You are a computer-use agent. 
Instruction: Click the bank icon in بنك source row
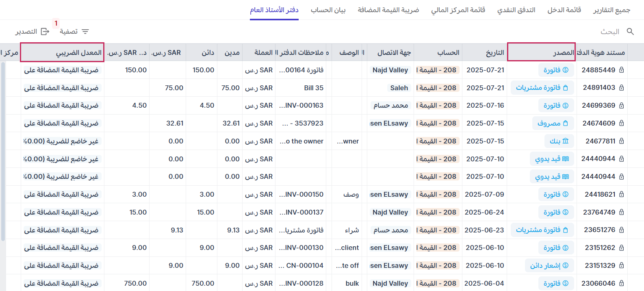tap(566, 141)
